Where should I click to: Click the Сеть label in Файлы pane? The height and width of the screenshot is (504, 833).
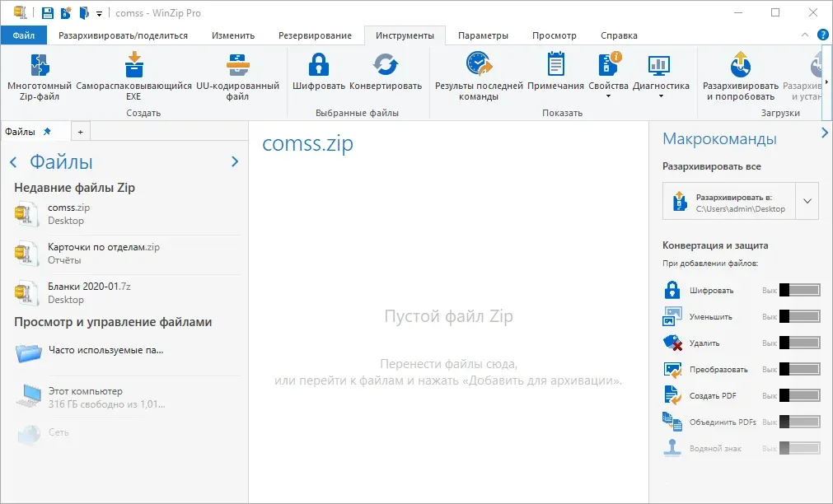click(58, 432)
